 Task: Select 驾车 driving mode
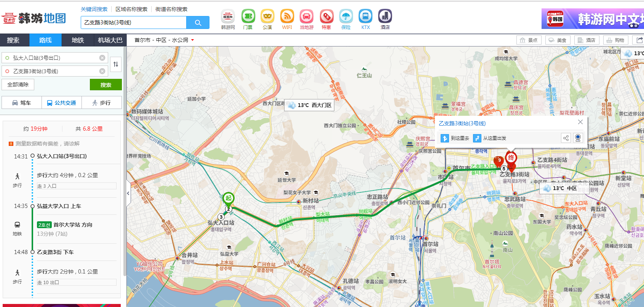[x=22, y=103]
